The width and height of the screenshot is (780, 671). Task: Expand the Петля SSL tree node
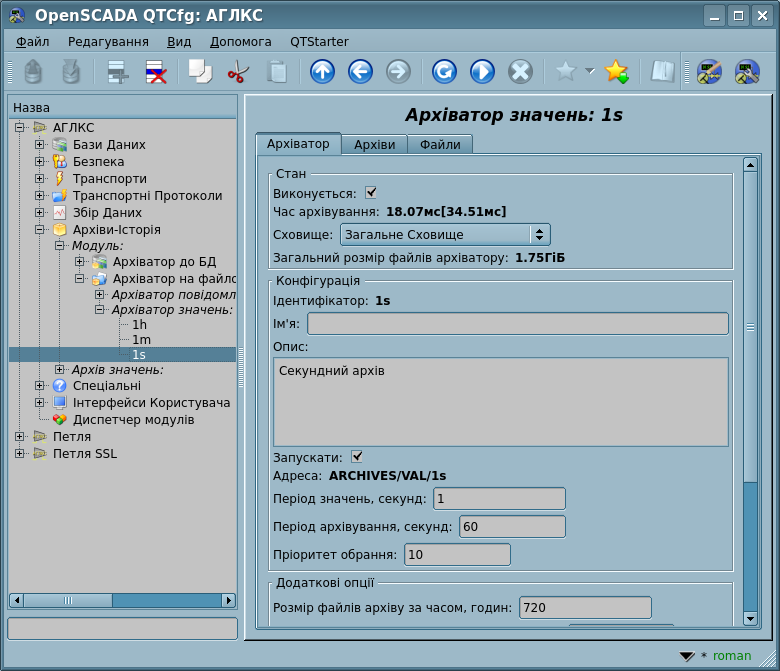(x=20, y=454)
